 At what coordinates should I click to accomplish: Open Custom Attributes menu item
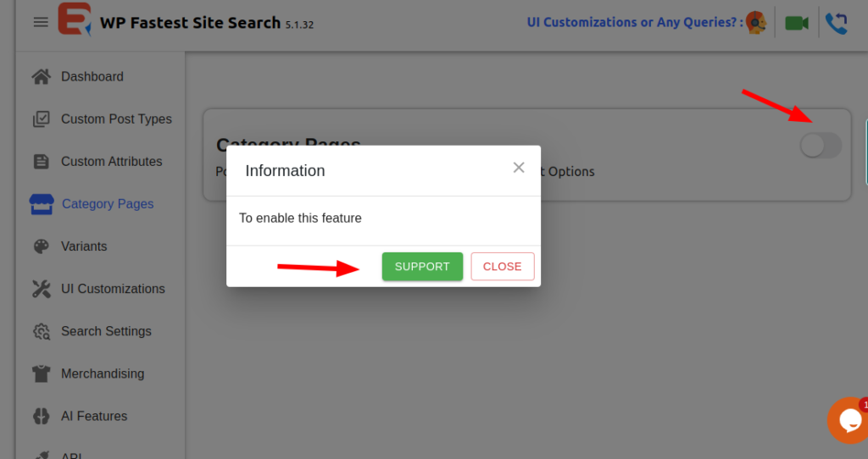111,162
